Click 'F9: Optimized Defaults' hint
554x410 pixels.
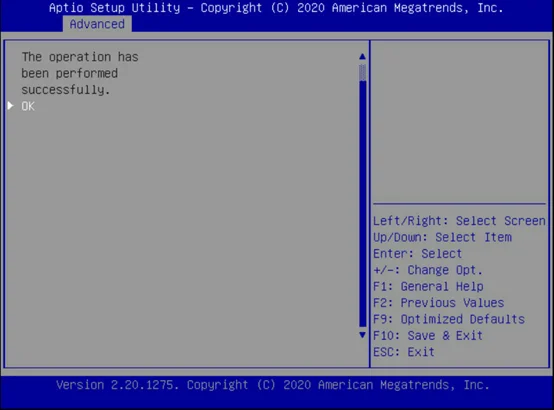click(x=449, y=319)
